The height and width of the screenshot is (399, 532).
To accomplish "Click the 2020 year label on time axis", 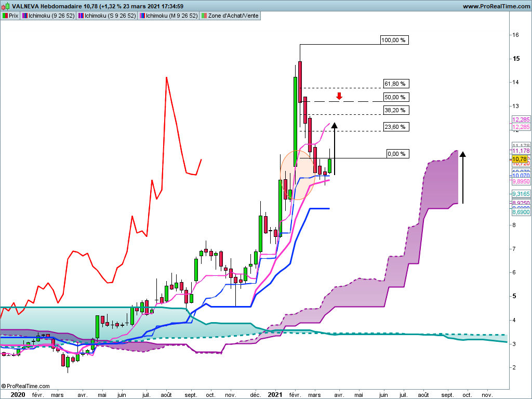I will (x=18, y=395).
